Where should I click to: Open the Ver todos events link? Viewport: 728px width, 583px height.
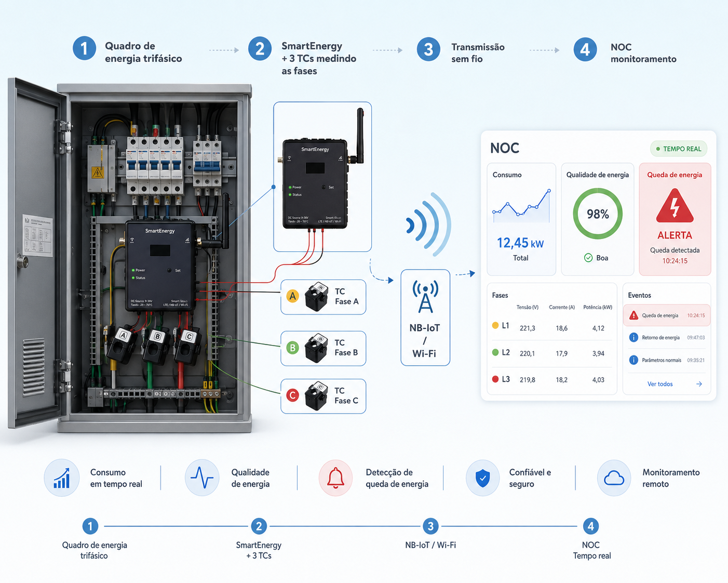[x=660, y=384]
